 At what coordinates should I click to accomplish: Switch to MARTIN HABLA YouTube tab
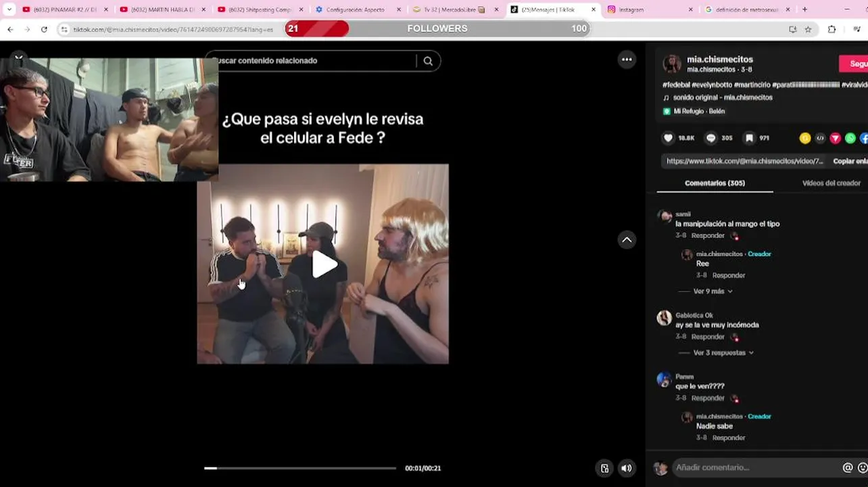click(x=162, y=9)
